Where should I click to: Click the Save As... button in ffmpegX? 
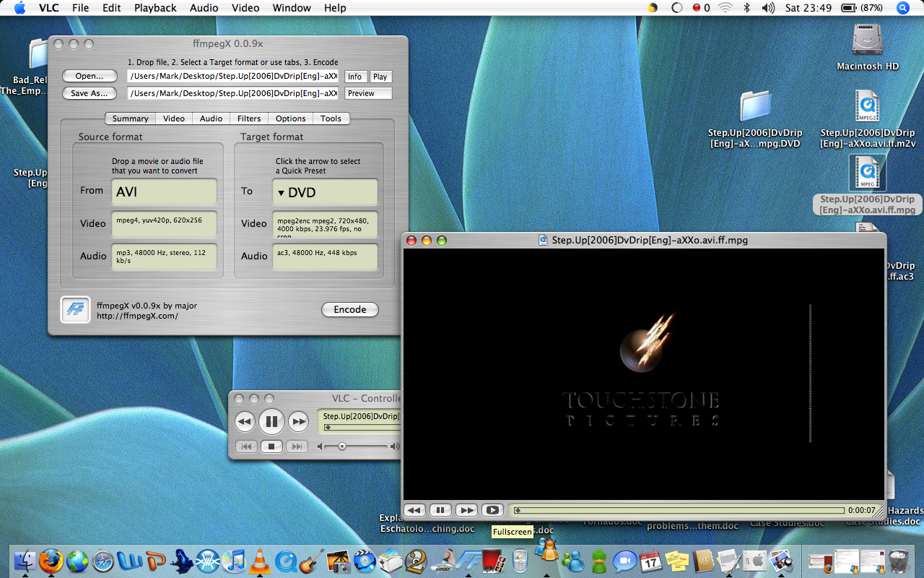[x=90, y=93]
